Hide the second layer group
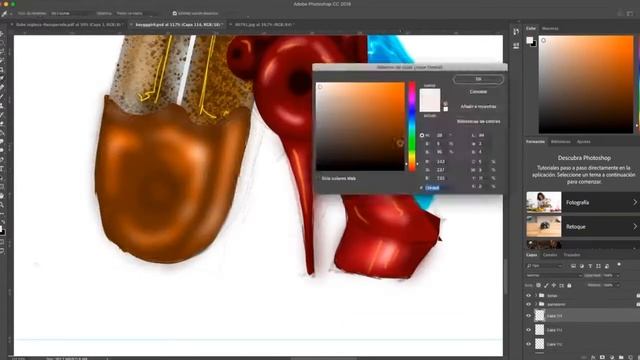Screen dimensions: 640x360 click(529, 304)
